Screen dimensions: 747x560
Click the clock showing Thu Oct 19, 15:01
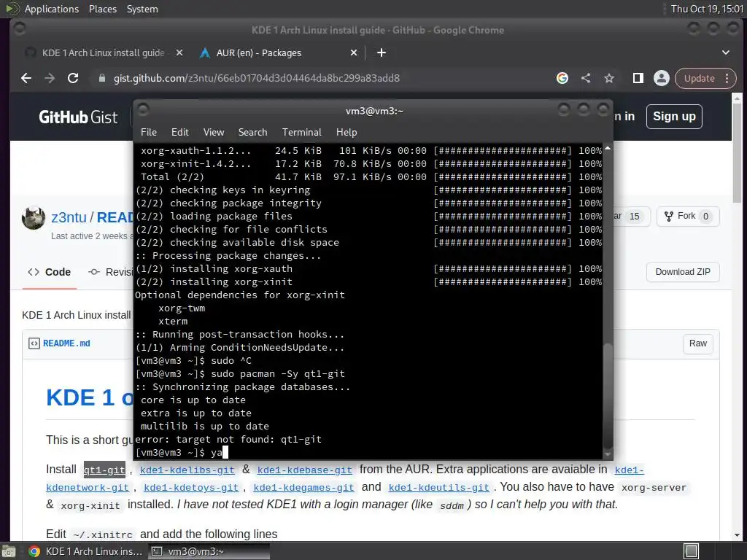tap(706, 9)
